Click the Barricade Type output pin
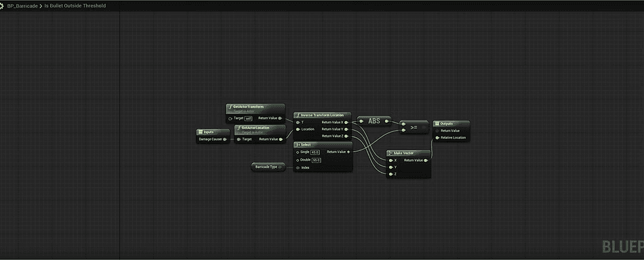This screenshot has width=644, height=260. tap(280, 167)
